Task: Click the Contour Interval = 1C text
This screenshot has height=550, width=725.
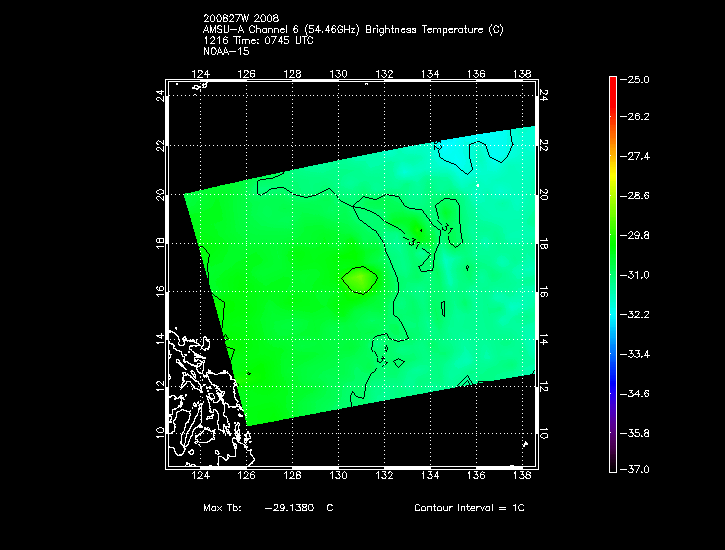Action: (x=469, y=509)
